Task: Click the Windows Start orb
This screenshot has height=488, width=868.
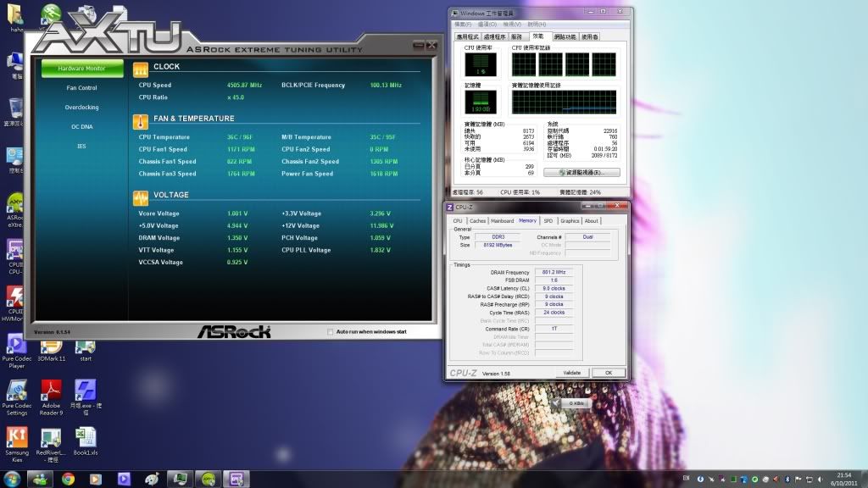Action: pyautogui.click(x=12, y=480)
